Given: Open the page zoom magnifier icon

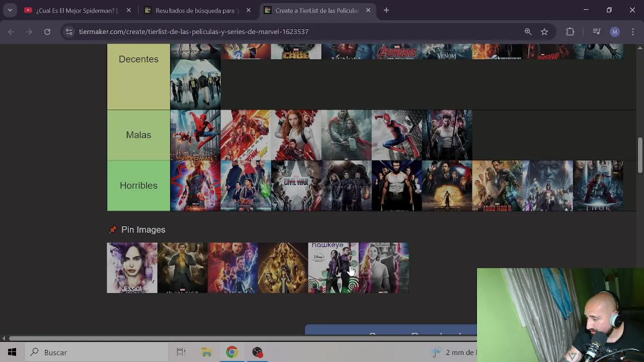Looking at the screenshot, I should [528, 32].
